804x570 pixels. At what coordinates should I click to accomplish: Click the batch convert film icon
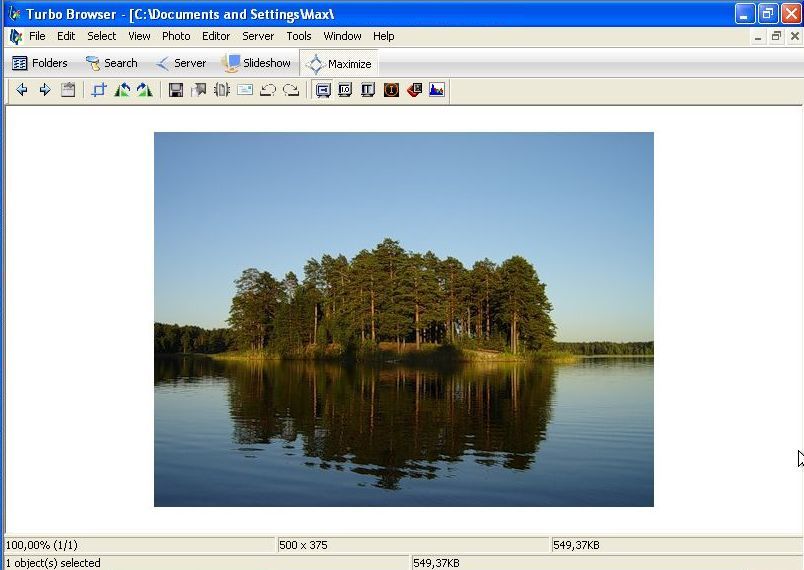tap(222, 90)
